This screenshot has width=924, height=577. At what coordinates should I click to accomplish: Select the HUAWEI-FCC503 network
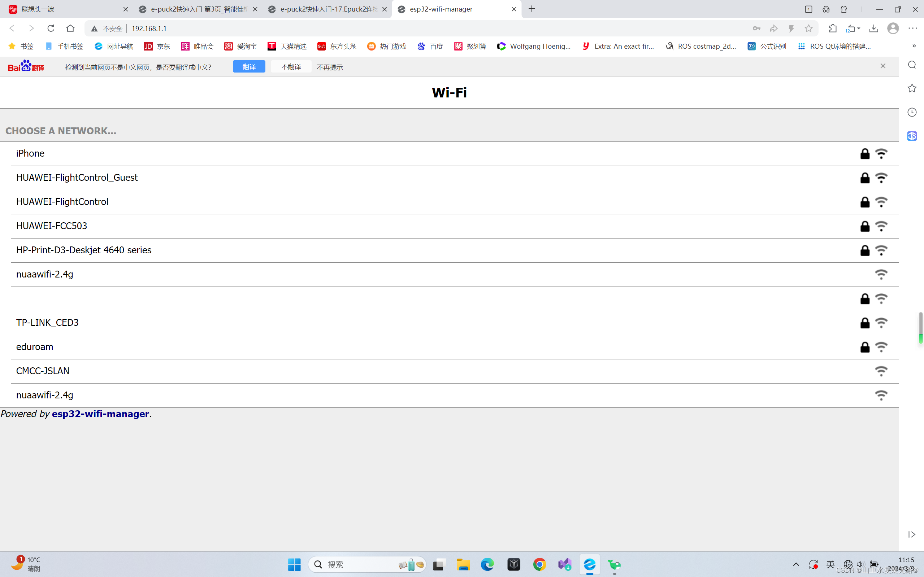click(x=454, y=226)
